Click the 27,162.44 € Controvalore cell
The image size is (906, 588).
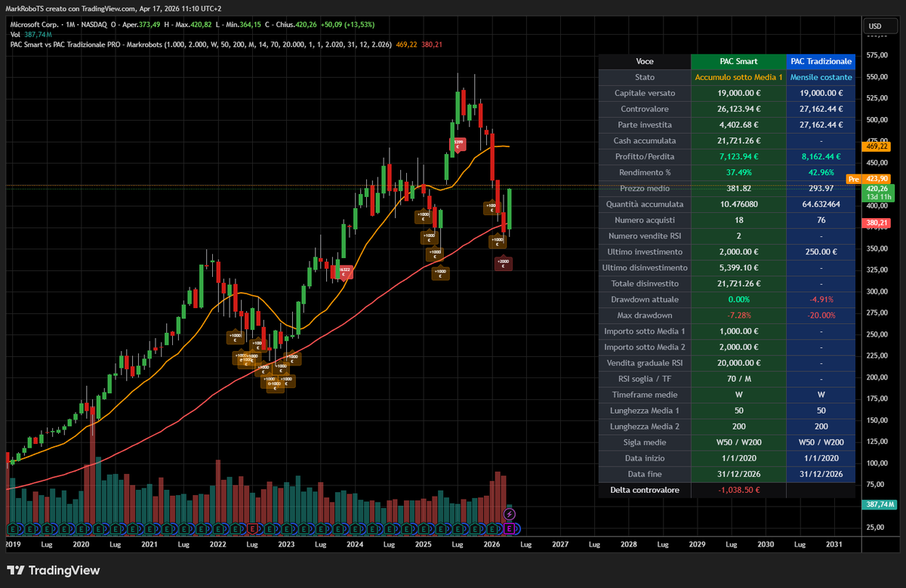click(821, 109)
